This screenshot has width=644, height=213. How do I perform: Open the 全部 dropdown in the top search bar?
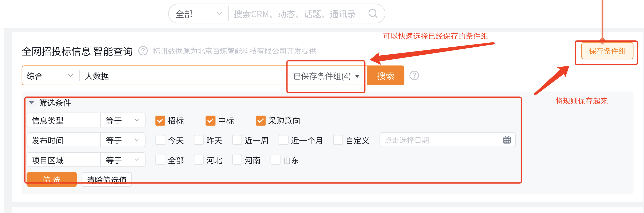pyautogui.click(x=197, y=14)
